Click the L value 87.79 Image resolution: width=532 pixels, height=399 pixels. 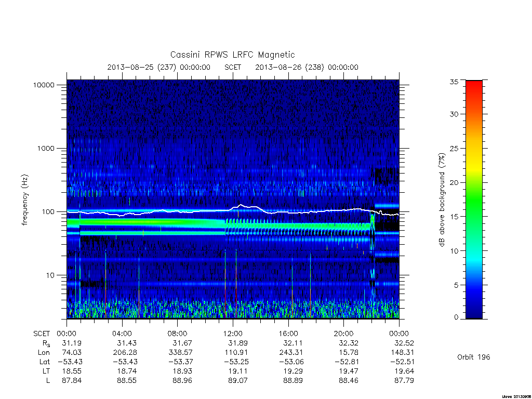click(404, 381)
